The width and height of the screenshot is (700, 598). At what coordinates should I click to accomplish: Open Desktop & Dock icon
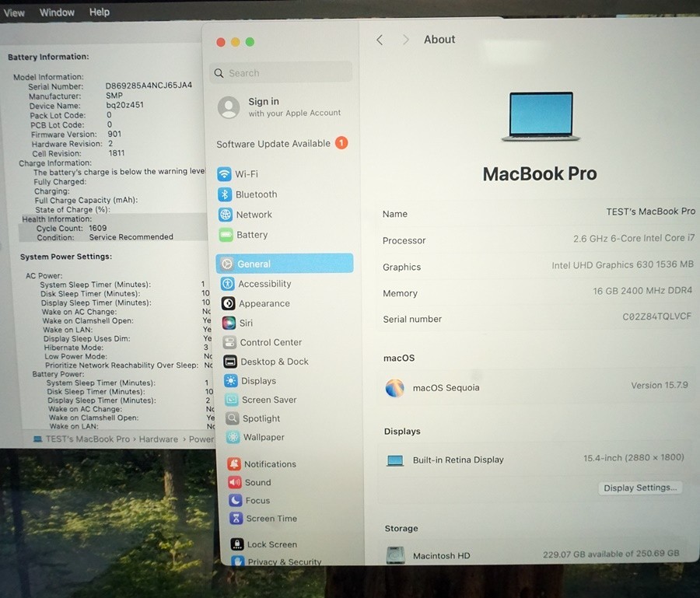pyautogui.click(x=230, y=362)
